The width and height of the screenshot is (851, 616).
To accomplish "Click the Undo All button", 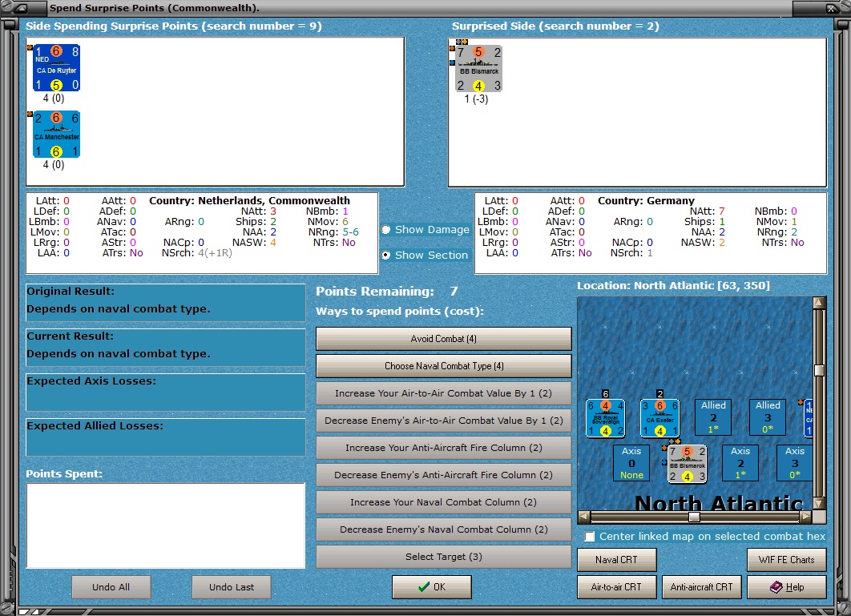I will coord(111,587).
